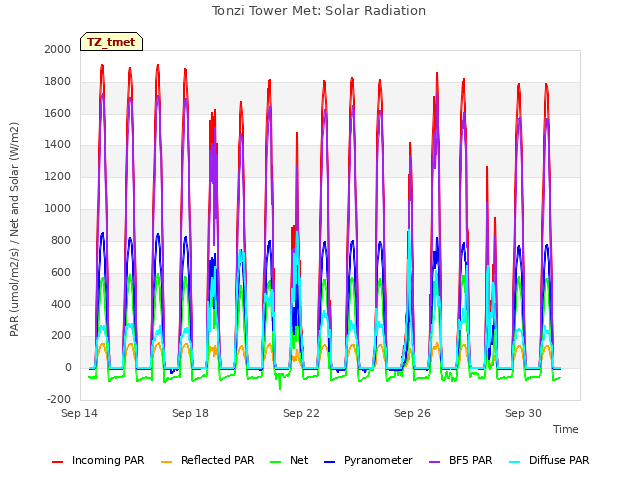Screen dimensions: 640x480
Task: Click the Diffuse PAR cyan legend swatch
Action: (x=515, y=462)
